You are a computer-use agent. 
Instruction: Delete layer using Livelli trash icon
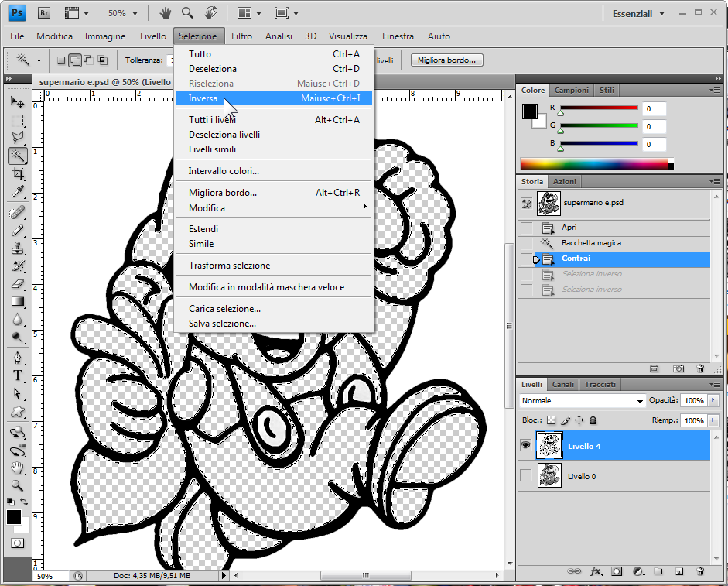(700, 571)
